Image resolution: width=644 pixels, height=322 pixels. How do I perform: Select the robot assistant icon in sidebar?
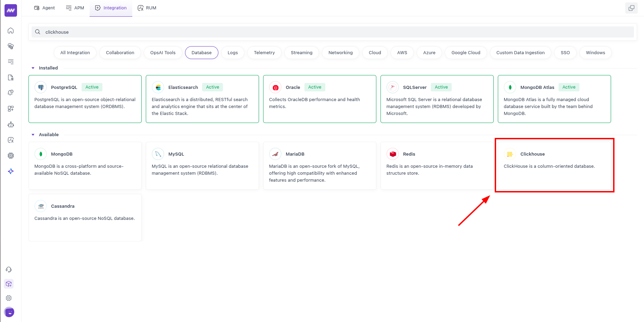click(x=11, y=124)
